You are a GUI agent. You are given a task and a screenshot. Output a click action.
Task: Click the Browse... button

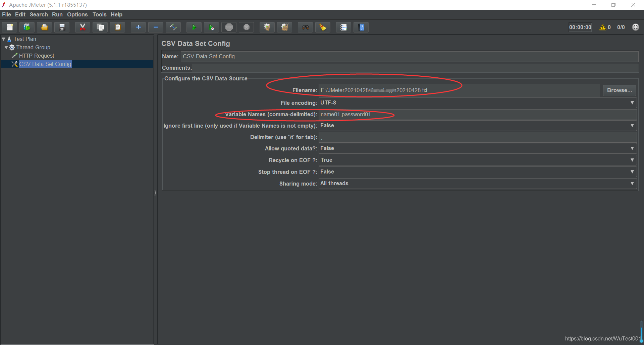619,90
